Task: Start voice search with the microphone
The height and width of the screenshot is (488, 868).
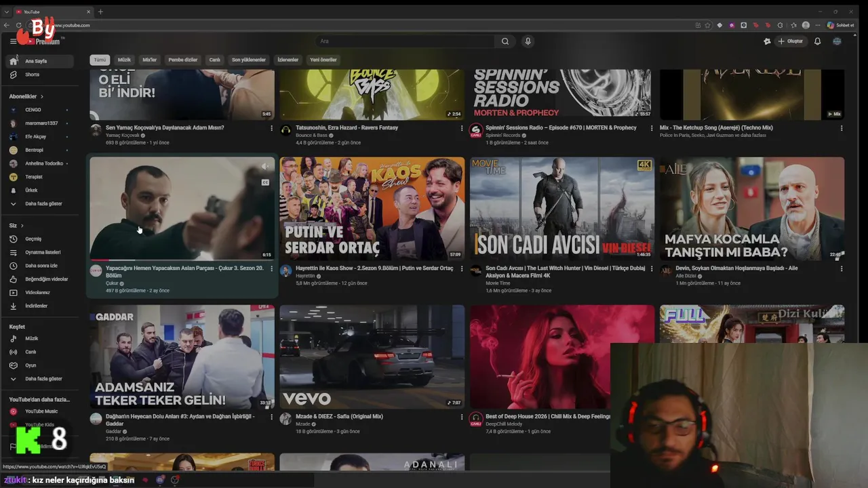Action: click(x=528, y=41)
